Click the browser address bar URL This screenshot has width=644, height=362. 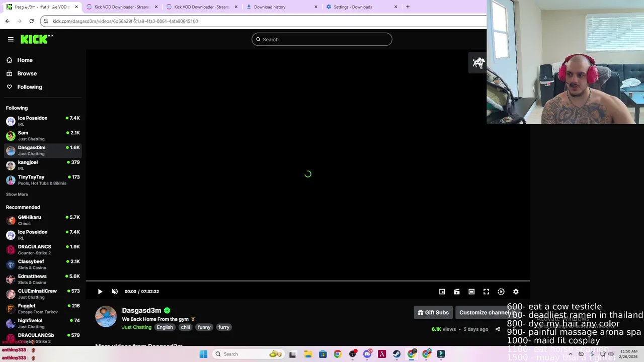click(125, 21)
